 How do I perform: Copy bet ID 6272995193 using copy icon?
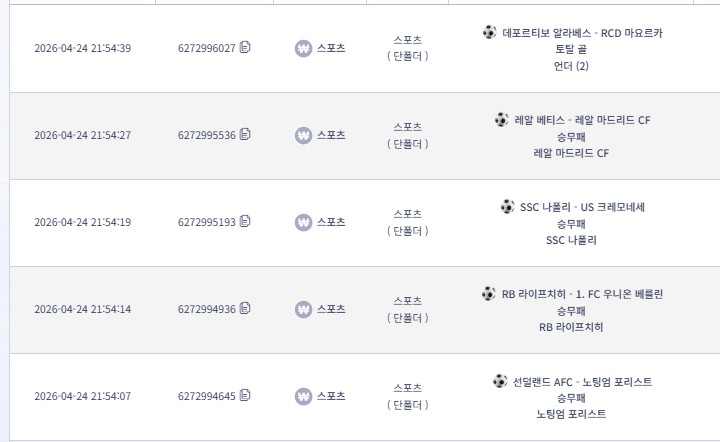click(245, 221)
